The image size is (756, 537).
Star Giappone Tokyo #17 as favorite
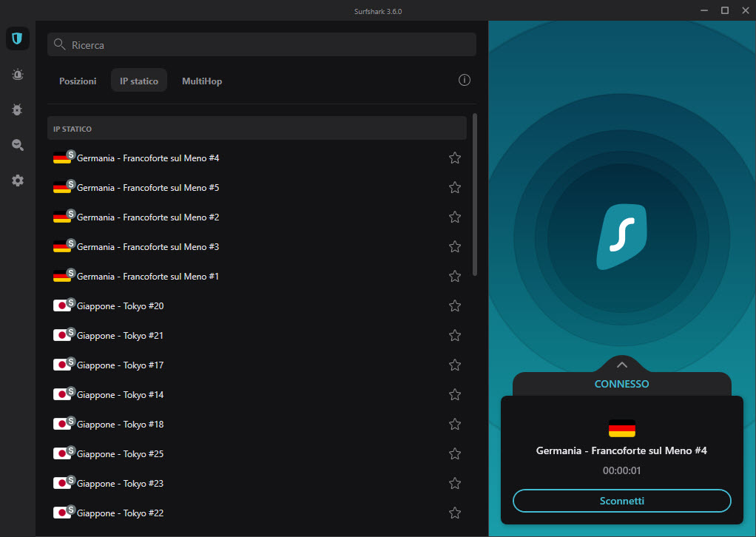pos(455,365)
